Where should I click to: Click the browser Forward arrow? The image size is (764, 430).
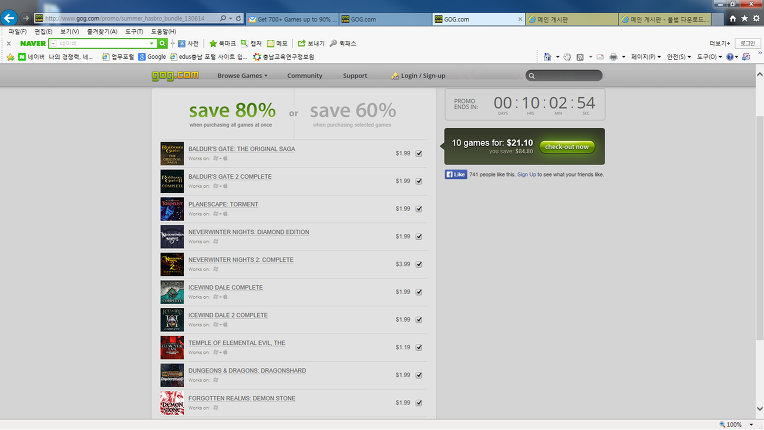[x=25, y=18]
